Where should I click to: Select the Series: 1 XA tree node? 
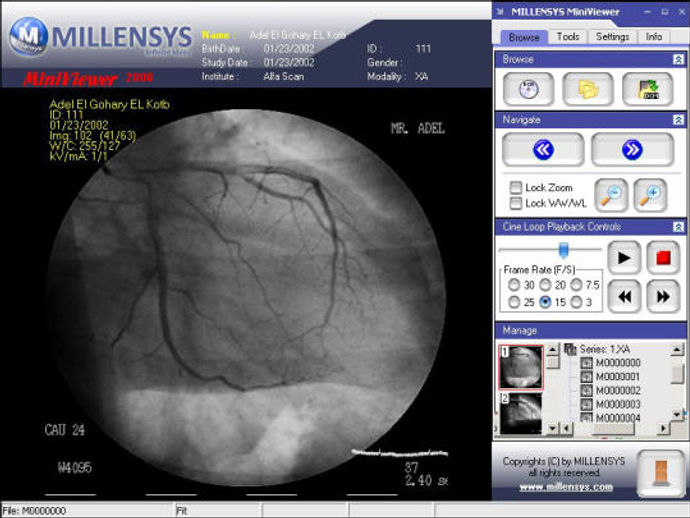[x=605, y=349]
